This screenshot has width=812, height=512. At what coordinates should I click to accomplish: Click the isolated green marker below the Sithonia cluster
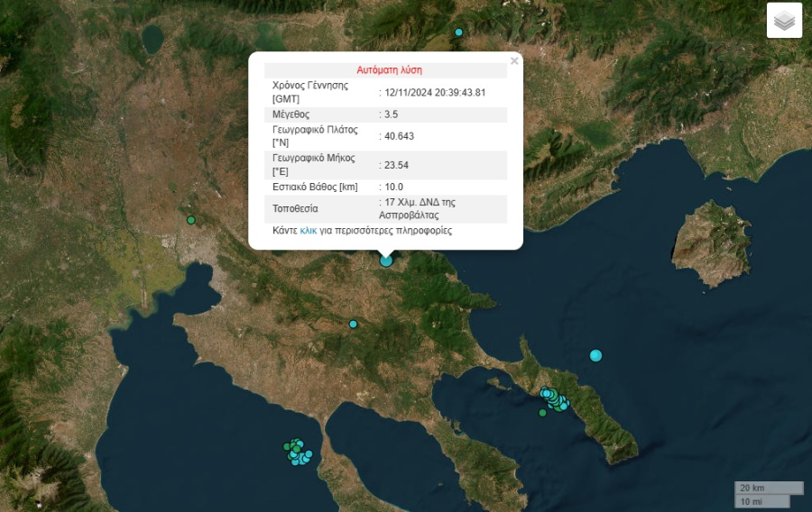tap(542, 413)
